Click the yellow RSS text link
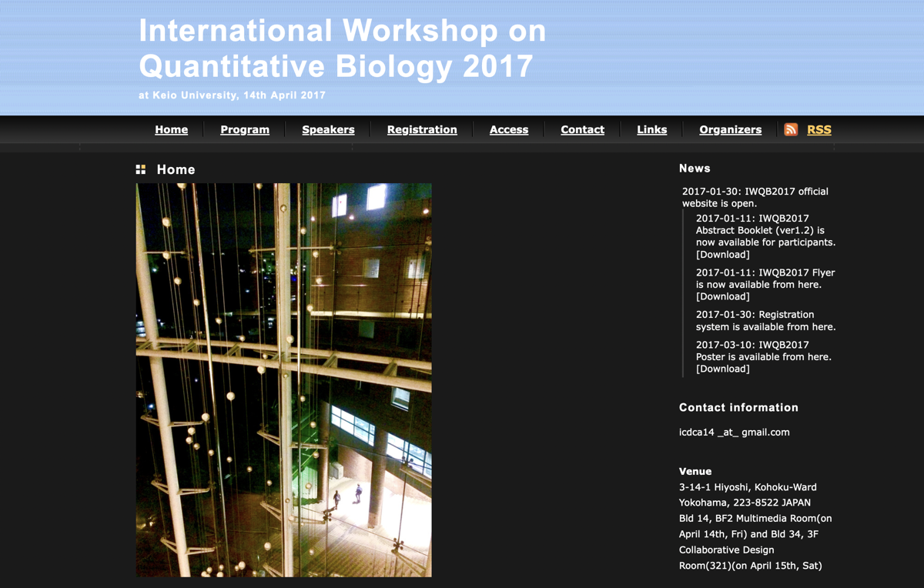This screenshot has width=924, height=588. pyautogui.click(x=819, y=129)
